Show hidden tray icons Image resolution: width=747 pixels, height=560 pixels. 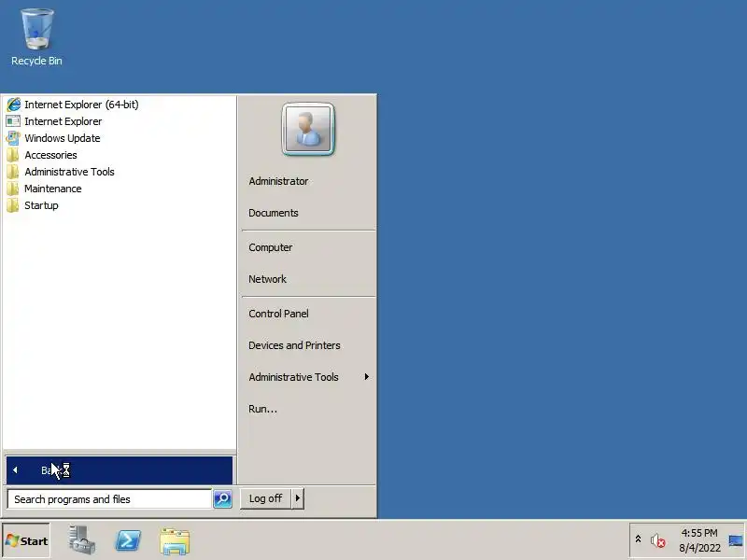point(638,539)
